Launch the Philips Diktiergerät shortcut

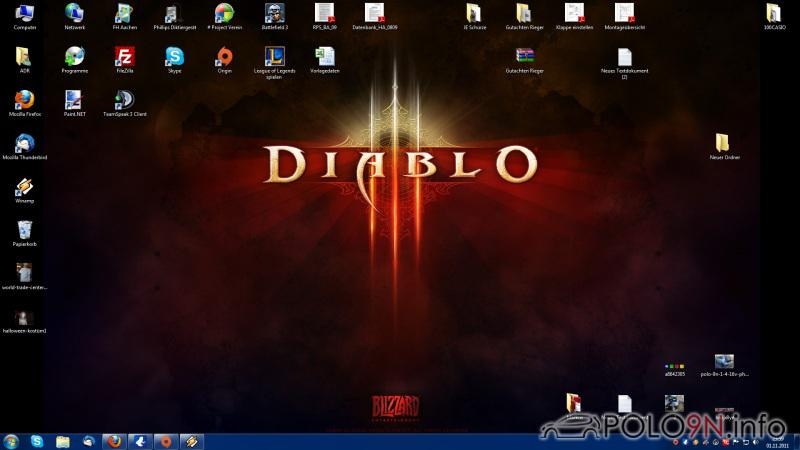[174, 16]
